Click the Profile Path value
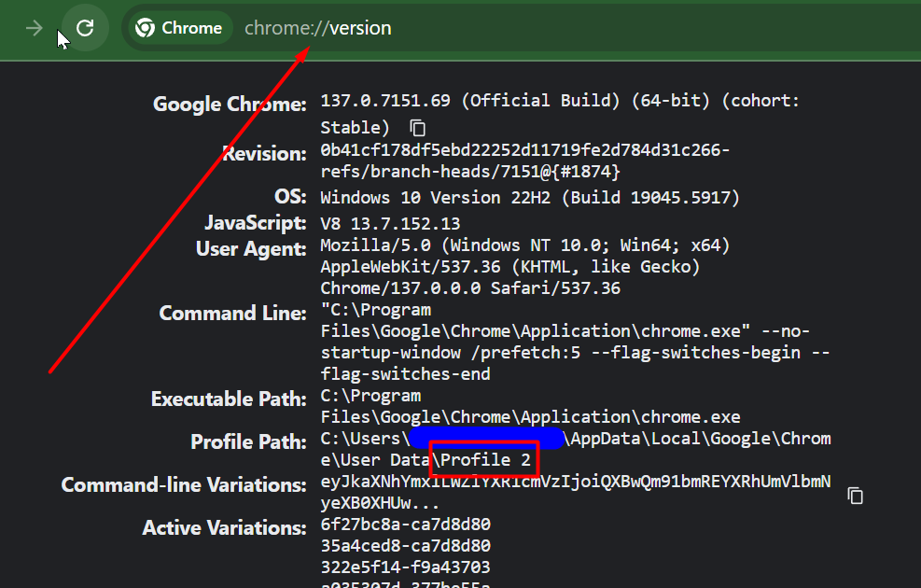921x588 pixels. 576,449
